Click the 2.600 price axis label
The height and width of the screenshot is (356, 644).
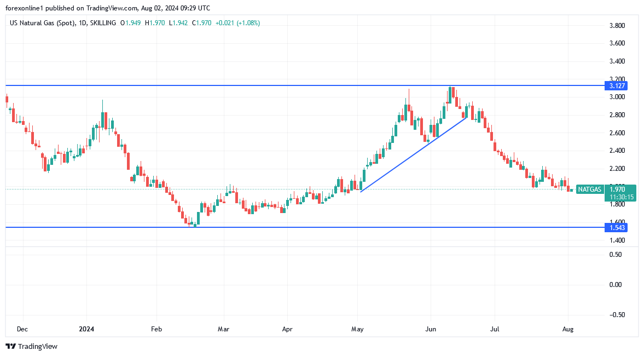[617, 133]
